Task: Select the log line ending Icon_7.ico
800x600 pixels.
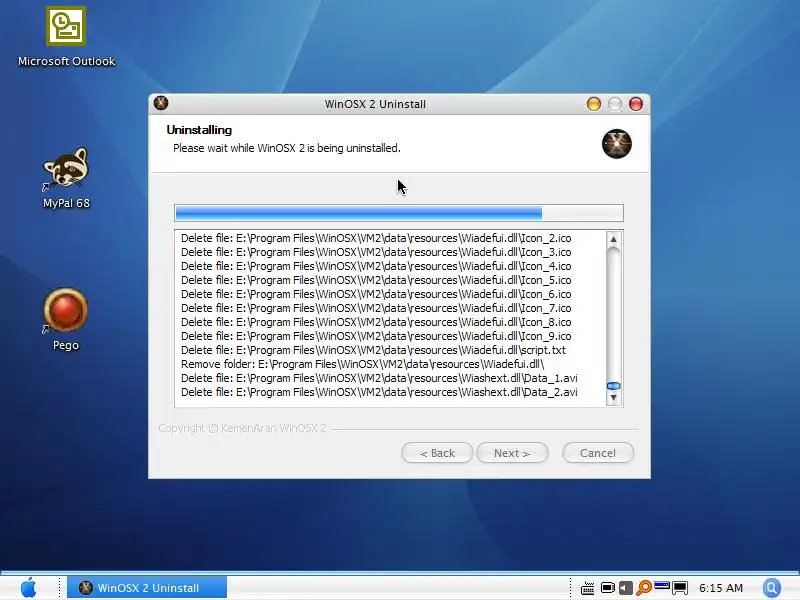Action: tap(376, 308)
